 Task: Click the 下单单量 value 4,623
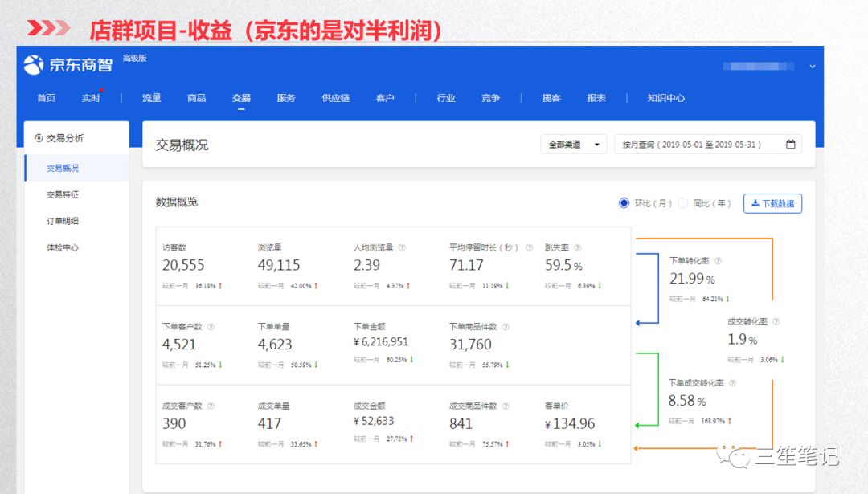click(275, 345)
